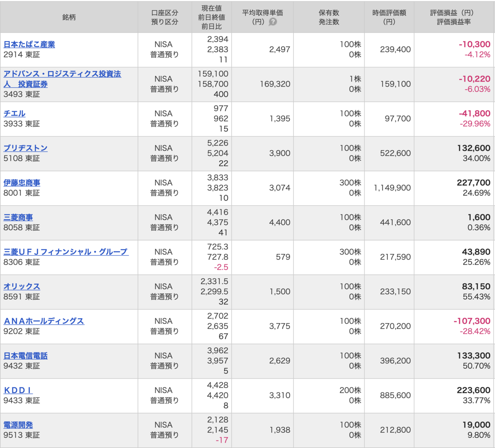Open the ブリヂストン stock link
Image resolution: width=495 pixels, height=448 pixels.
click(26, 148)
